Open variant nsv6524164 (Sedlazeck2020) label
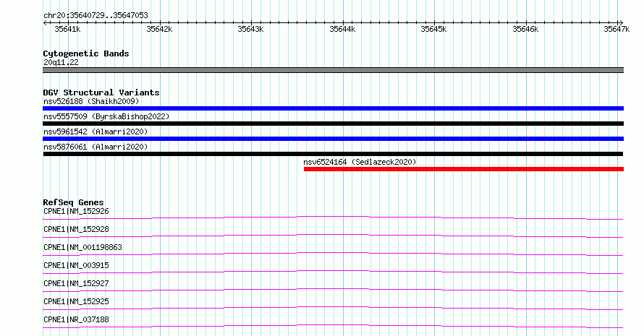 pos(360,162)
